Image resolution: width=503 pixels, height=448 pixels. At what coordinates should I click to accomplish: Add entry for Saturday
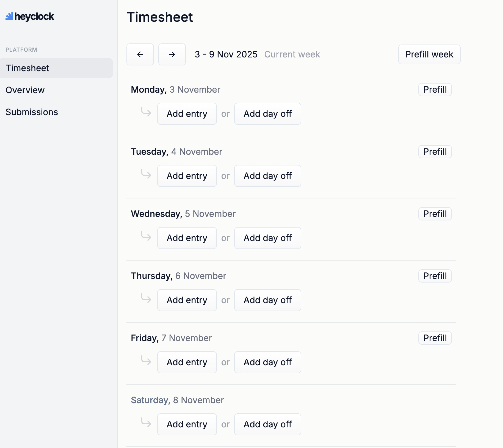187,424
